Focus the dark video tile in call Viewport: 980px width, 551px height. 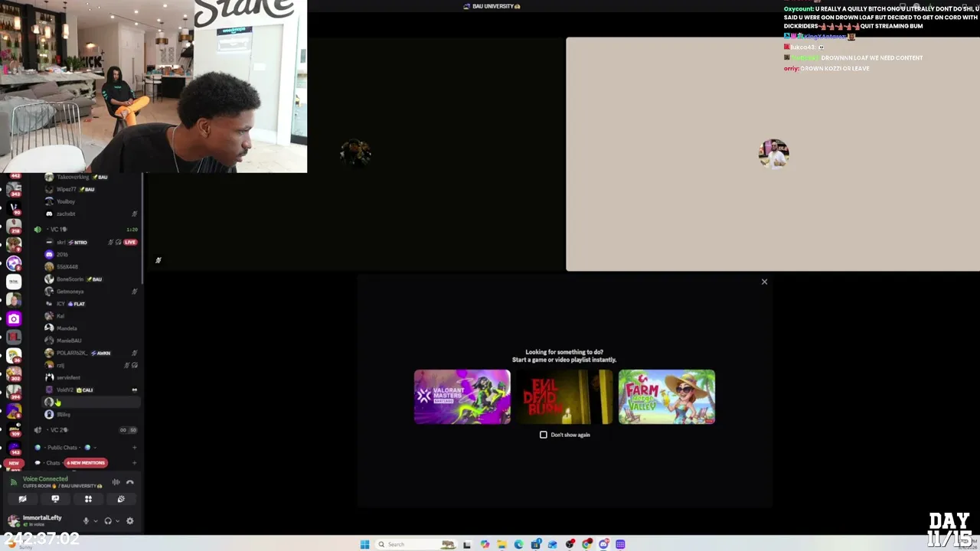coord(356,154)
